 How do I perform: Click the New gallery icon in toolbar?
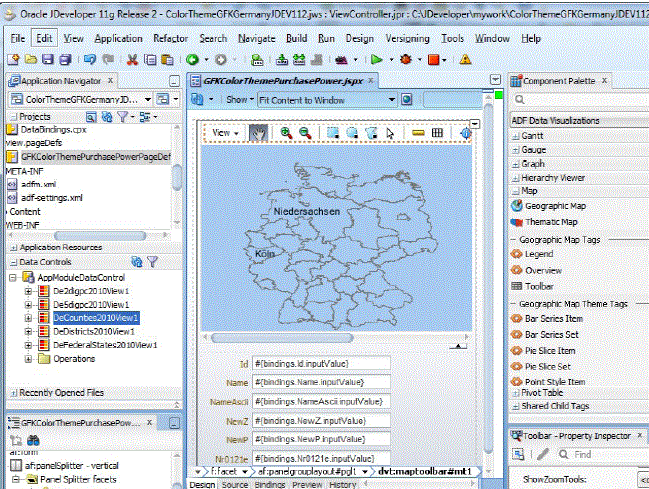point(13,60)
